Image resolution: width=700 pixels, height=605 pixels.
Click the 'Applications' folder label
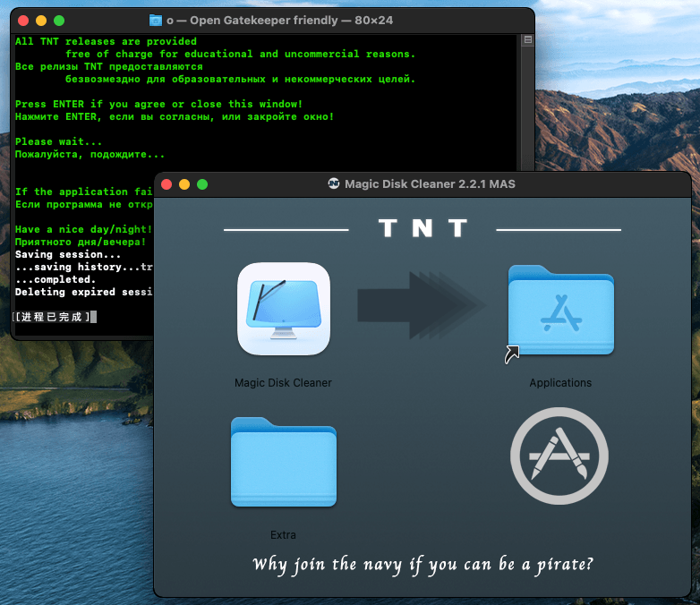point(560,383)
